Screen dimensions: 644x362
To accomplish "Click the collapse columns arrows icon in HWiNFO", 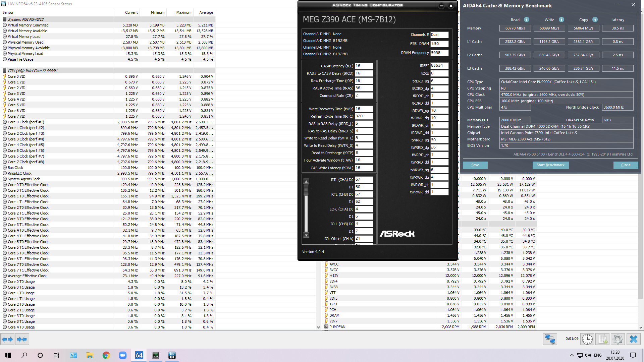I will [22, 339].
